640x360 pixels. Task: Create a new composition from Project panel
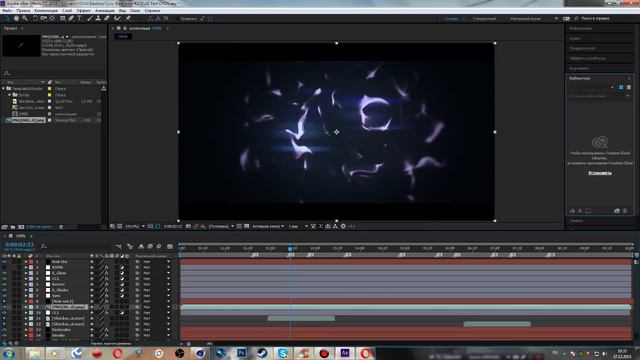click(x=21, y=227)
